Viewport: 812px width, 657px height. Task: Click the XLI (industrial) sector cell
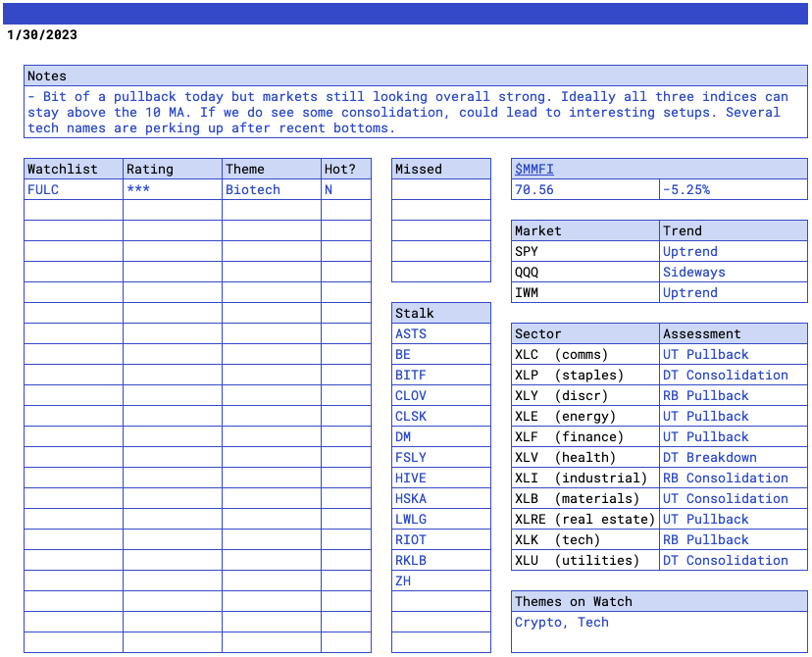pos(585,478)
